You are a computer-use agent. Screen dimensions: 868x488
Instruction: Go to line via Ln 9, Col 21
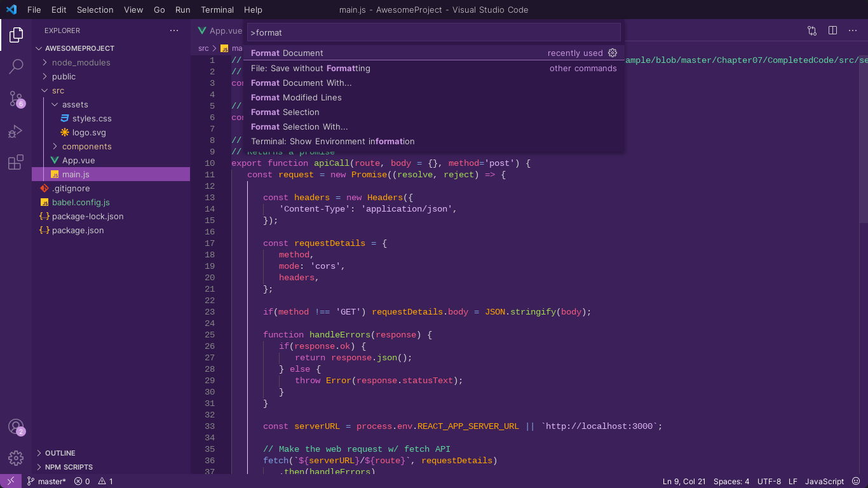coord(684,481)
